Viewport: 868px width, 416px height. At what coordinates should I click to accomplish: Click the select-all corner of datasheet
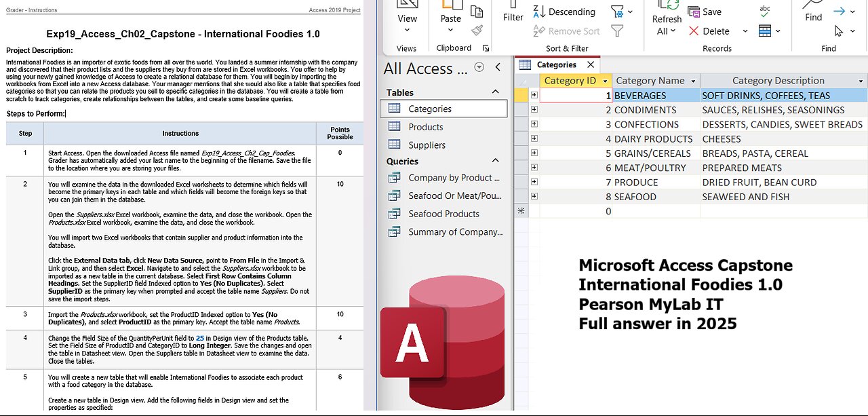pos(521,81)
